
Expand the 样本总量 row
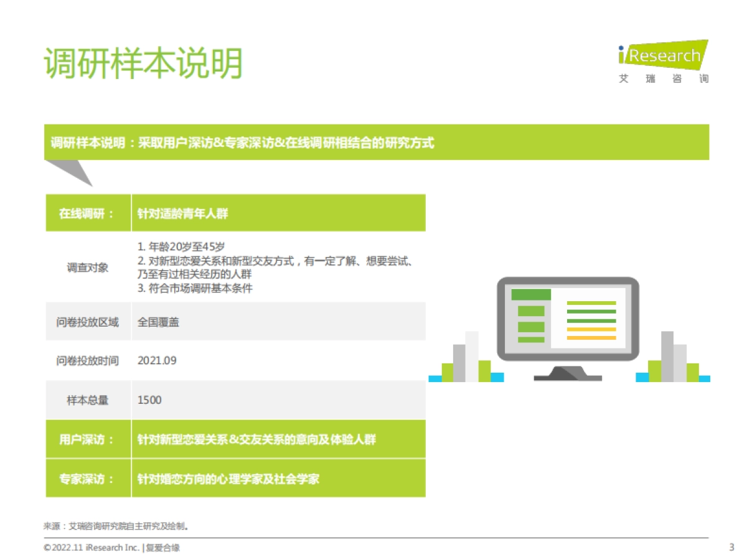(x=87, y=400)
